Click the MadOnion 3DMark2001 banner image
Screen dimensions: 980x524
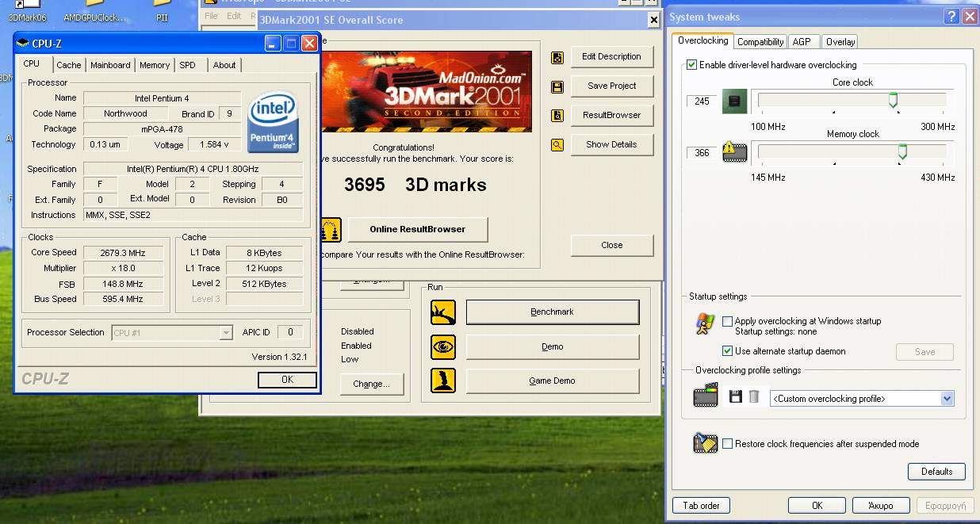(x=426, y=91)
